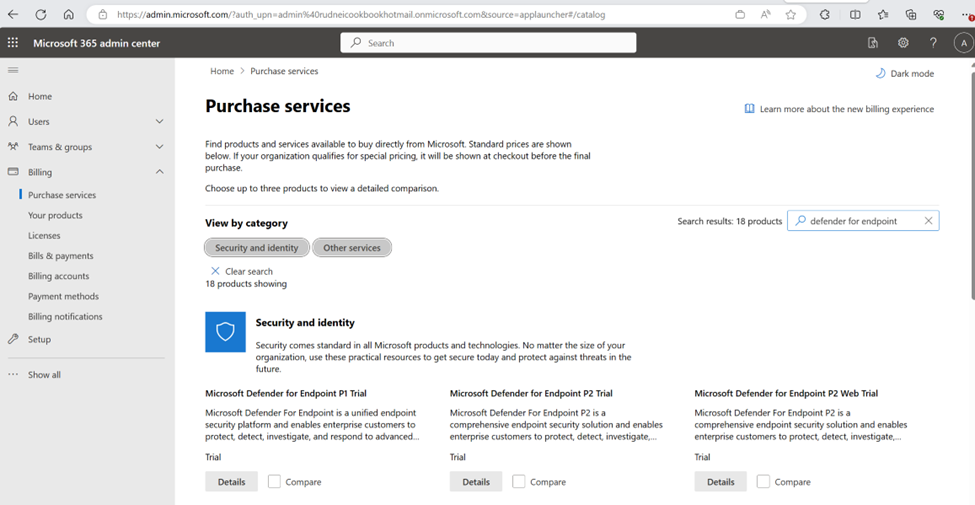The width and height of the screenshot is (975, 505).
Task: View Details for Defender P2 Web Trial
Action: (x=721, y=481)
